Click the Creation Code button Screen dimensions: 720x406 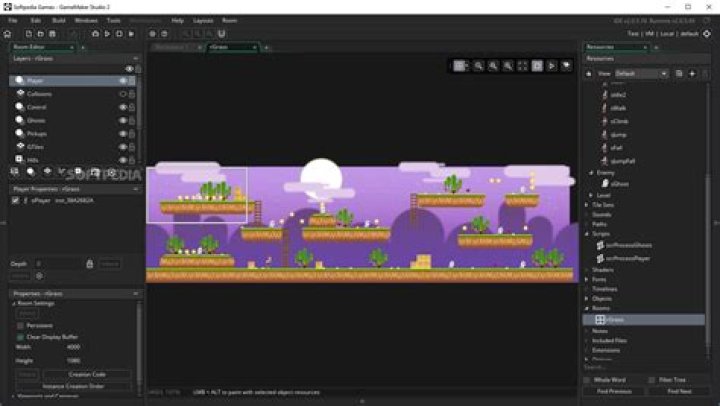pos(87,374)
